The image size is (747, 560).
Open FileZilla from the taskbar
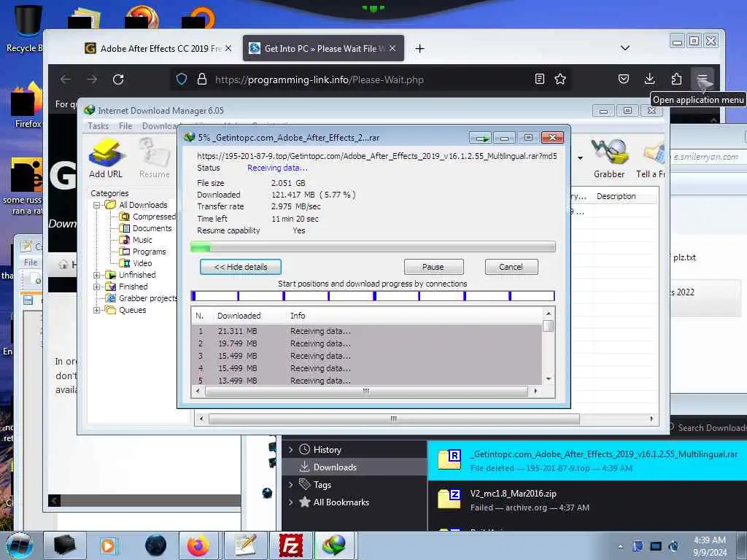click(x=290, y=545)
